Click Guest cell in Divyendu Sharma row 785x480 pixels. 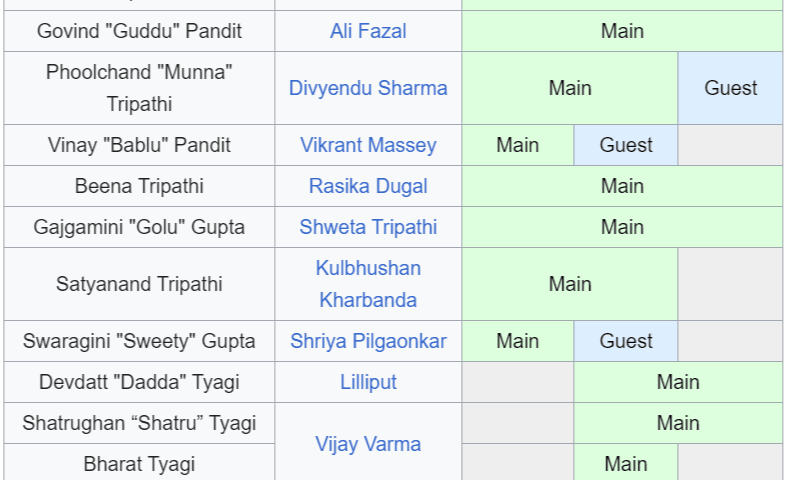point(730,88)
